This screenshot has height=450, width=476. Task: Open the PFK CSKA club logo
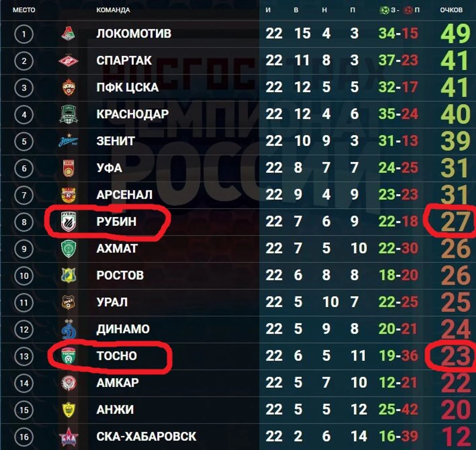68,87
